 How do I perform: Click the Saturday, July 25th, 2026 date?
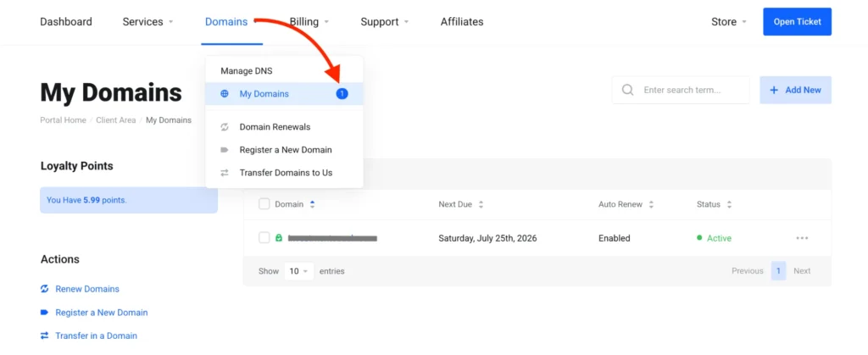tap(487, 238)
